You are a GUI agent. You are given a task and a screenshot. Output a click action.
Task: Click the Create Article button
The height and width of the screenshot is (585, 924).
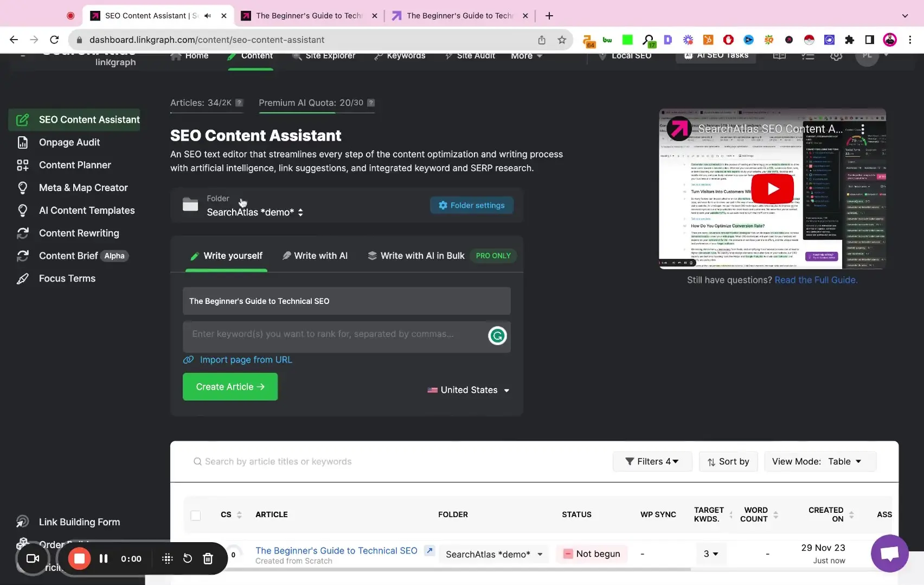click(x=229, y=386)
